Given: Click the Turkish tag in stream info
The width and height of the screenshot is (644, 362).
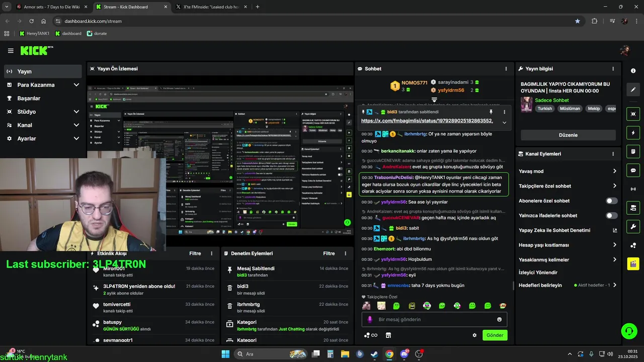Looking at the screenshot, I should (544, 109).
